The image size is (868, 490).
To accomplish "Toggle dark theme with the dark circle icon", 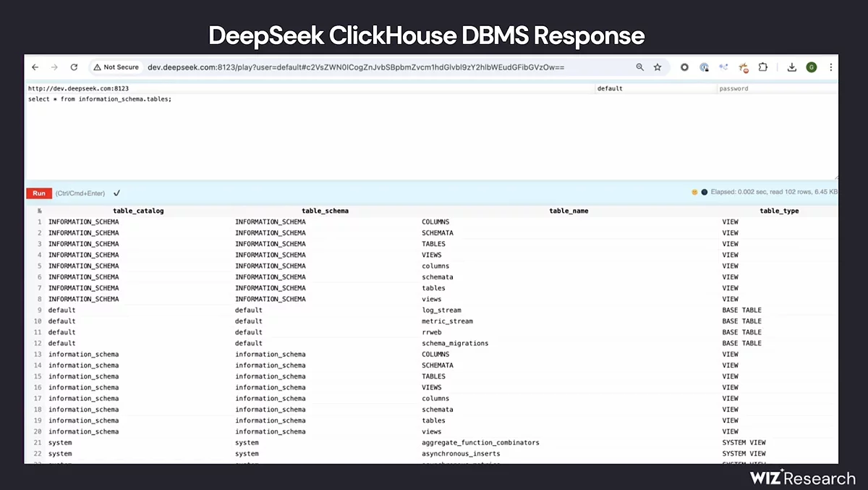I will coord(704,193).
